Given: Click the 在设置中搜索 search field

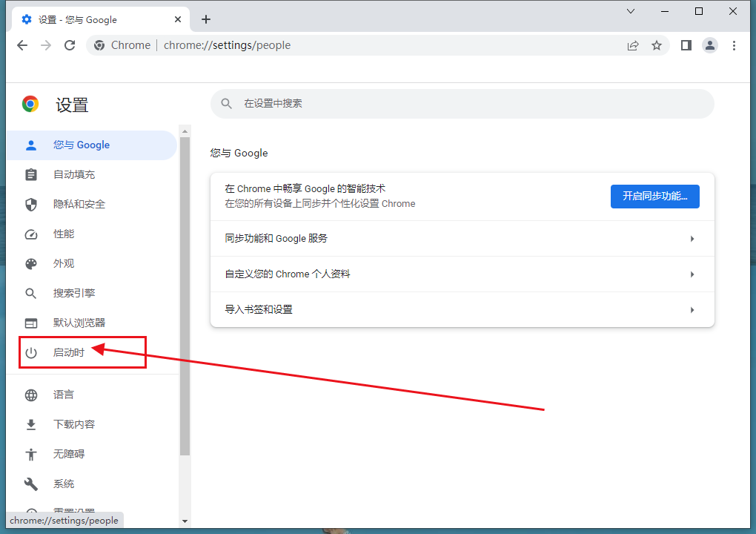Looking at the screenshot, I should (x=462, y=104).
